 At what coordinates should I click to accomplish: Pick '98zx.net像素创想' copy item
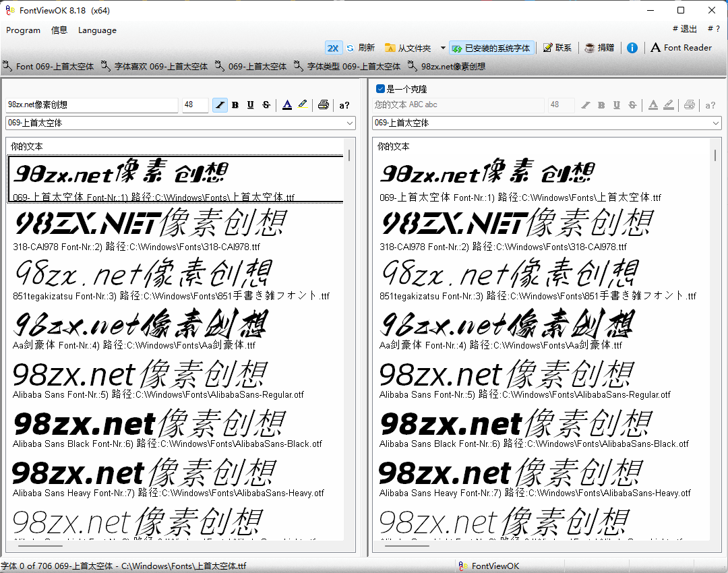tap(447, 67)
